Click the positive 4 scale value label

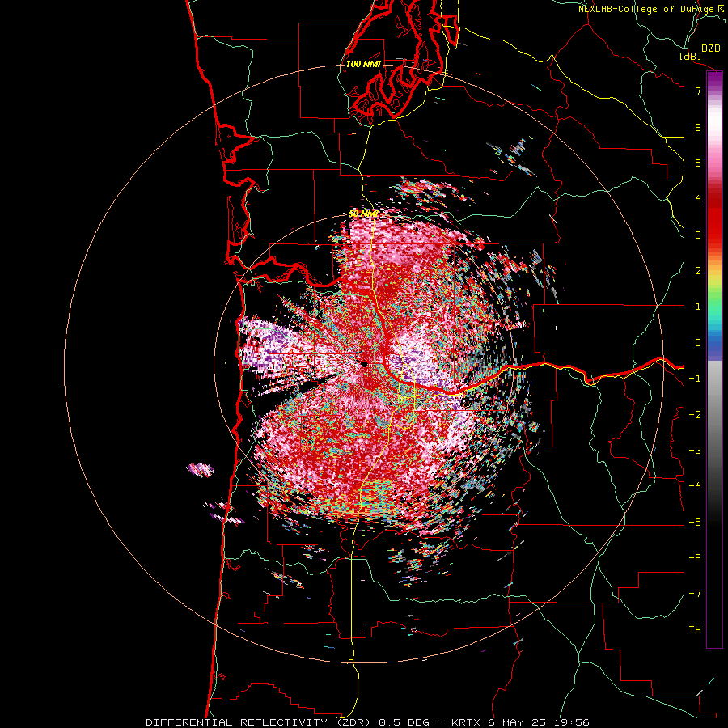coord(698,199)
